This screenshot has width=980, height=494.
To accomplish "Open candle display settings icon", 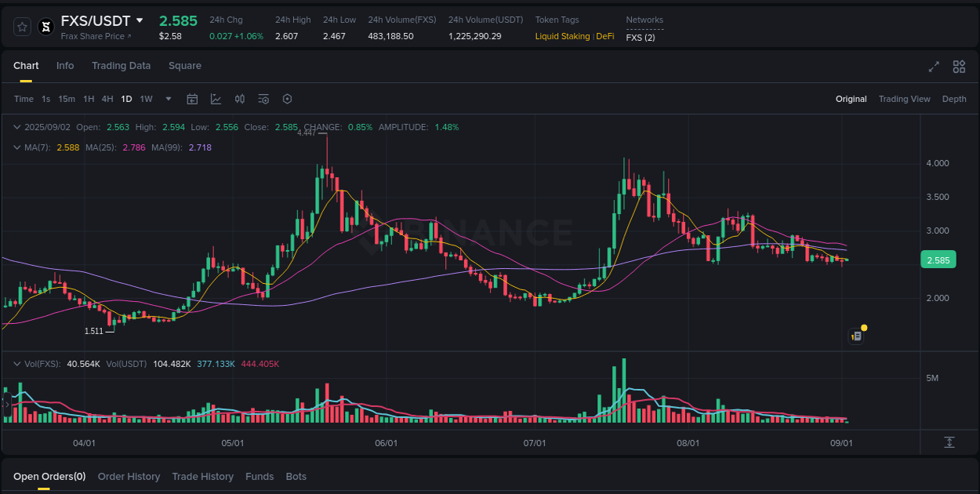I will click(x=240, y=99).
